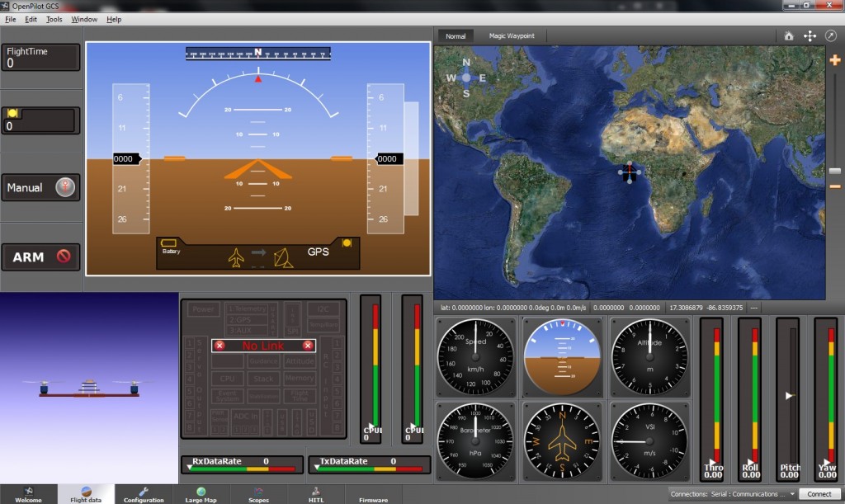845x504 pixels.
Task: Click the compass arrow icon on the map toolbar
Action: coord(831,35)
